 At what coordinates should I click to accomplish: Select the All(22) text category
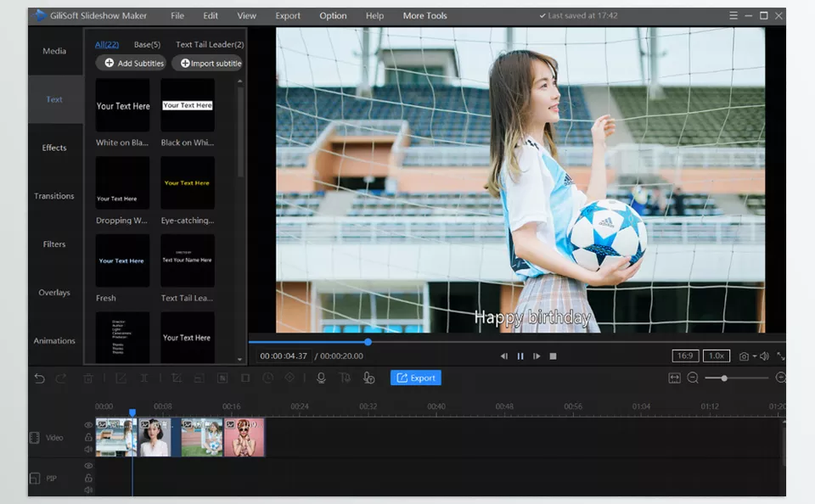[x=107, y=45]
